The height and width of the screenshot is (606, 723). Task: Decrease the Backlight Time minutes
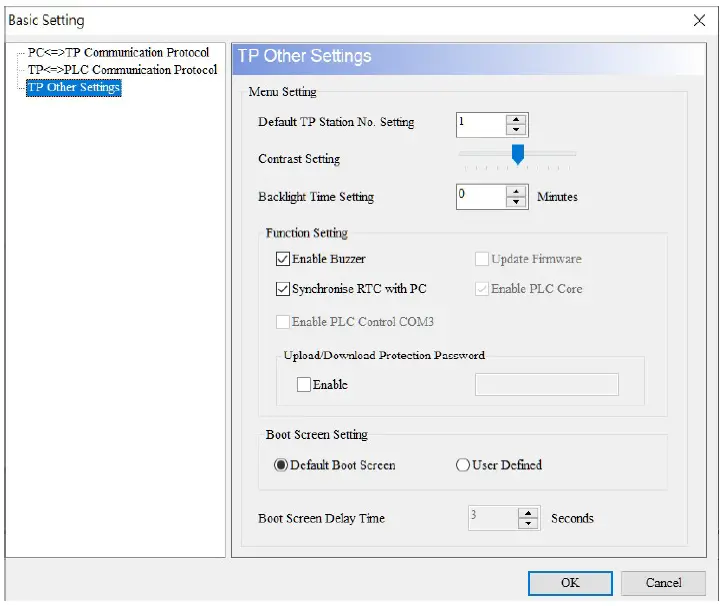click(x=516, y=202)
